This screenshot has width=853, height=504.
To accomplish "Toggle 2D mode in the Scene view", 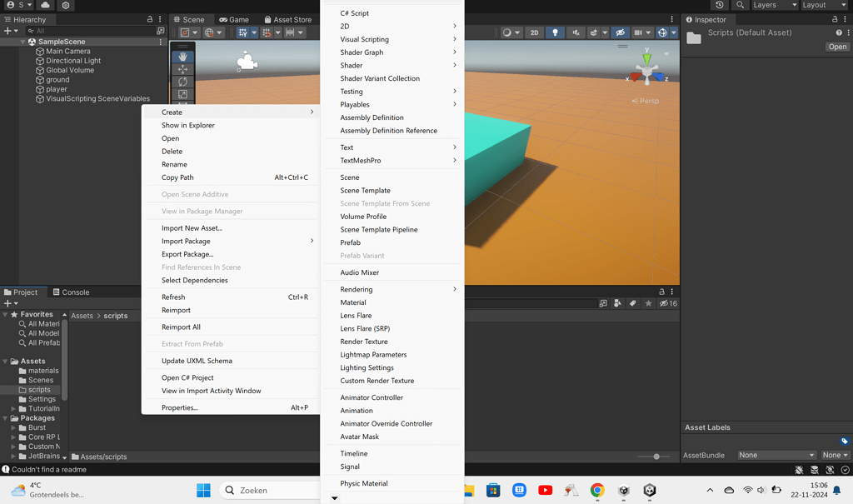I will (x=534, y=32).
